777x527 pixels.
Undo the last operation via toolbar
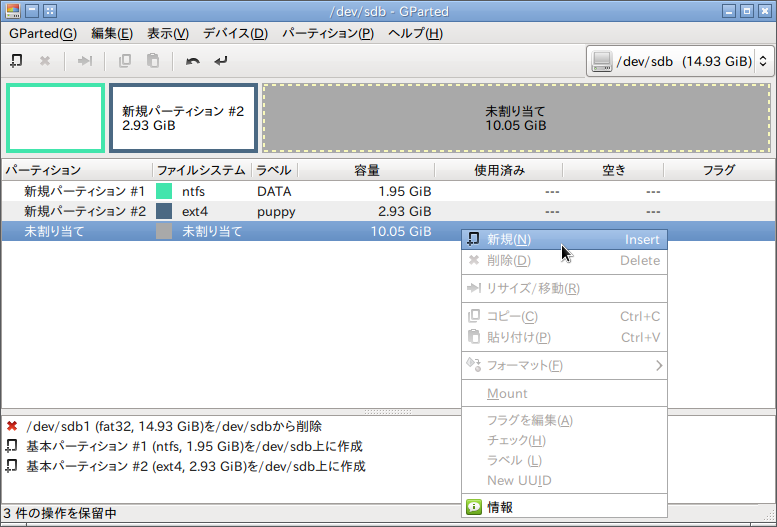(x=192, y=61)
